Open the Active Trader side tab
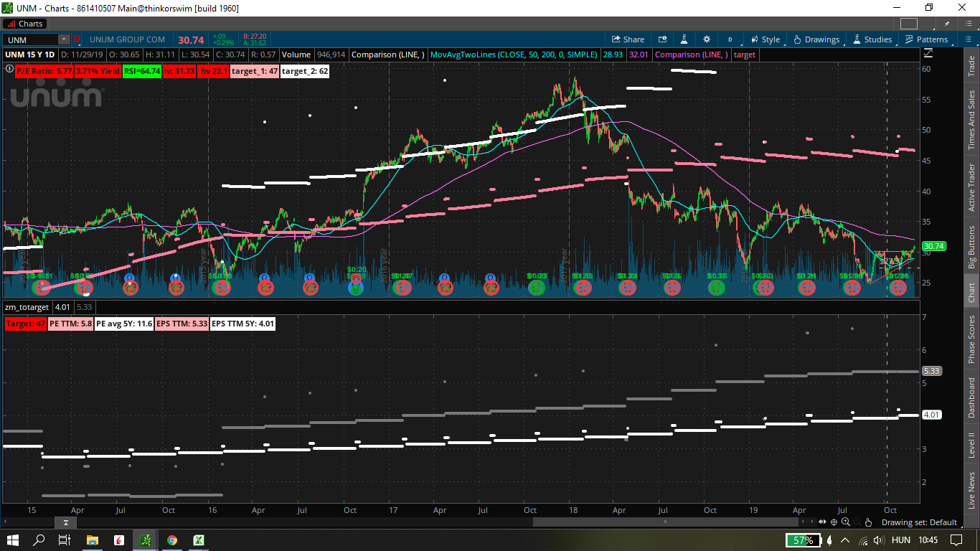 [971, 189]
